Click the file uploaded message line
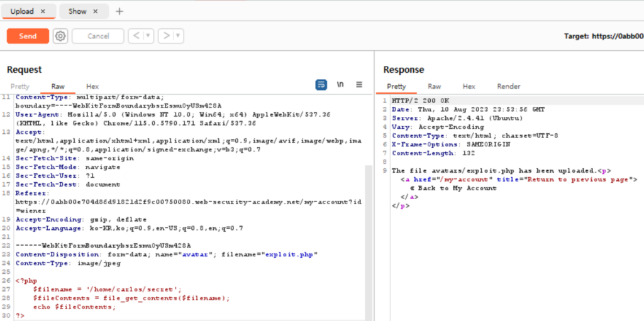This screenshot has width=644, height=321. point(501,171)
